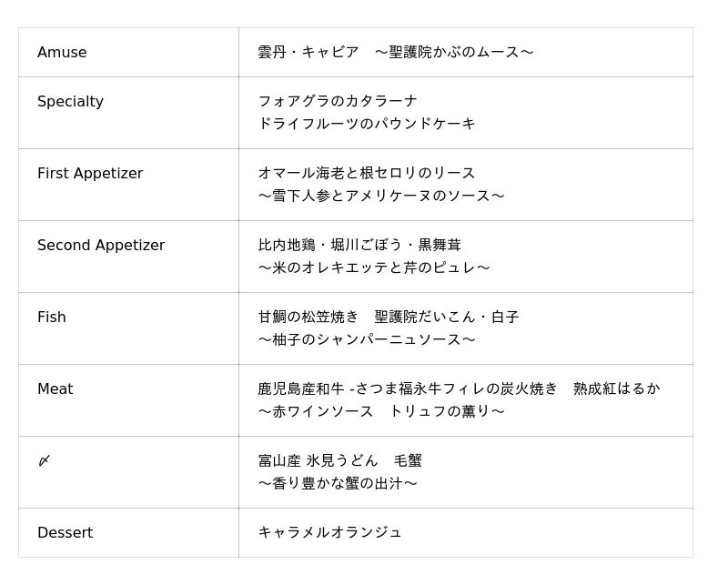728x585 pixels.
Task: Select the キャラメルオランジュ dessert text
Action: click(330, 532)
